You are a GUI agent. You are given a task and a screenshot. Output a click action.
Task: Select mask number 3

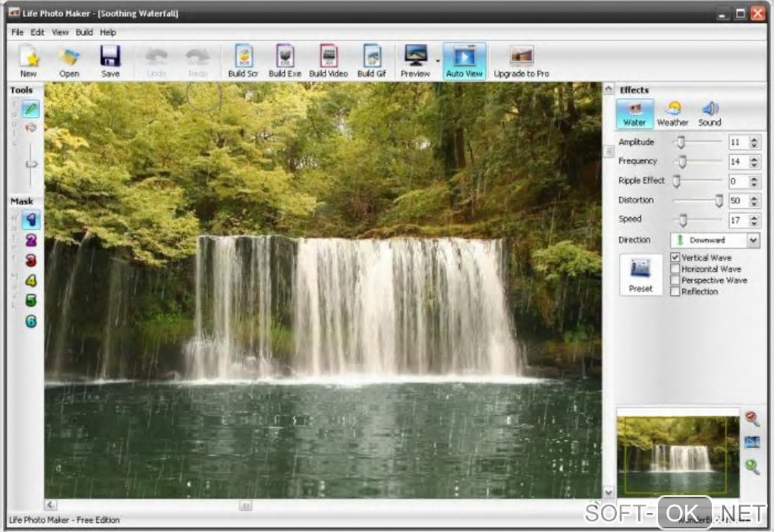pyautogui.click(x=30, y=260)
